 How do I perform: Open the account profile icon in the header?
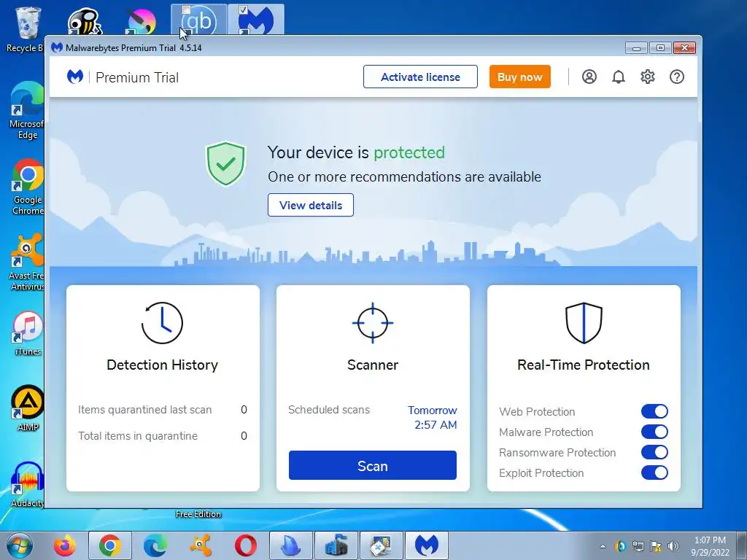(589, 77)
